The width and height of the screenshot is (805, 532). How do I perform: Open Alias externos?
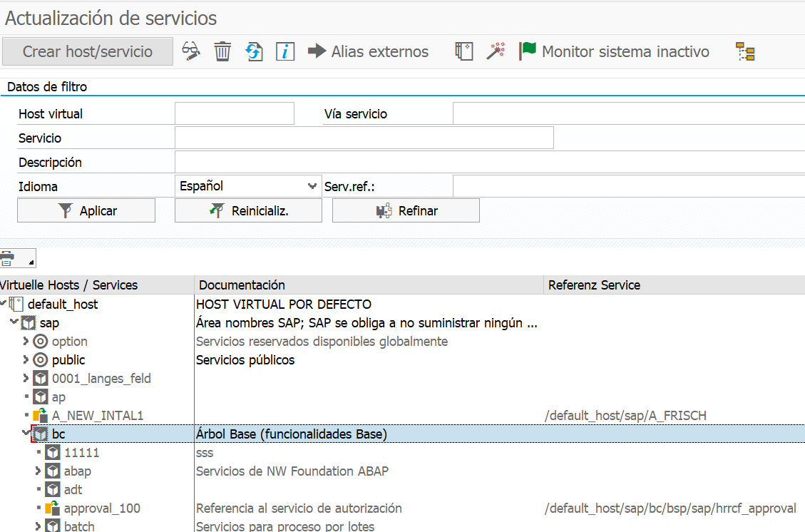(x=369, y=51)
